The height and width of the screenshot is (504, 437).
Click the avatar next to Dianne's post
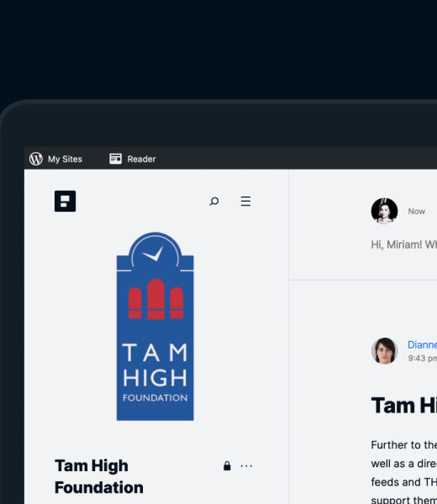pos(384,350)
